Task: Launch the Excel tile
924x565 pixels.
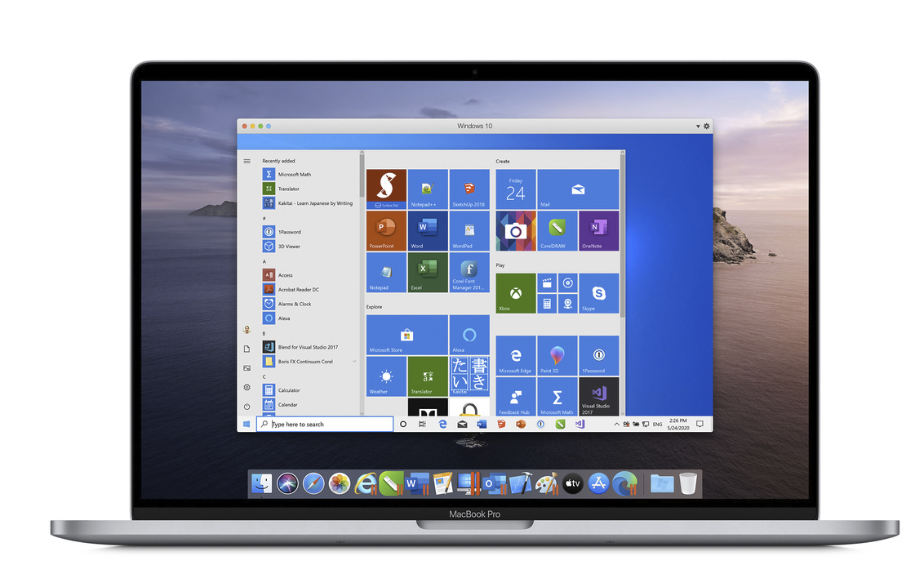Action: pyautogui.click(x=428, y=272)
